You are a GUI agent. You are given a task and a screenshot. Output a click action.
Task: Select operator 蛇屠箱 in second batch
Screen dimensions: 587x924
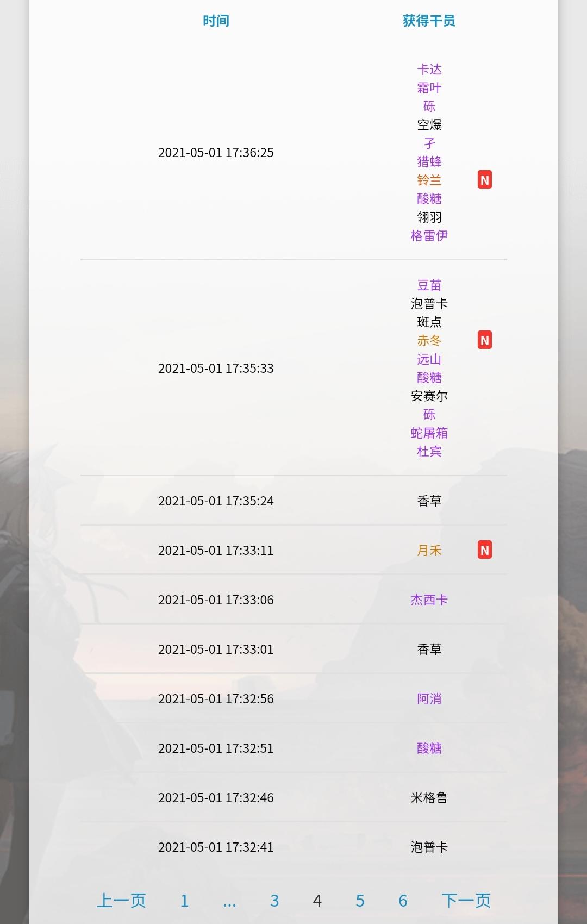pos(429,433)
